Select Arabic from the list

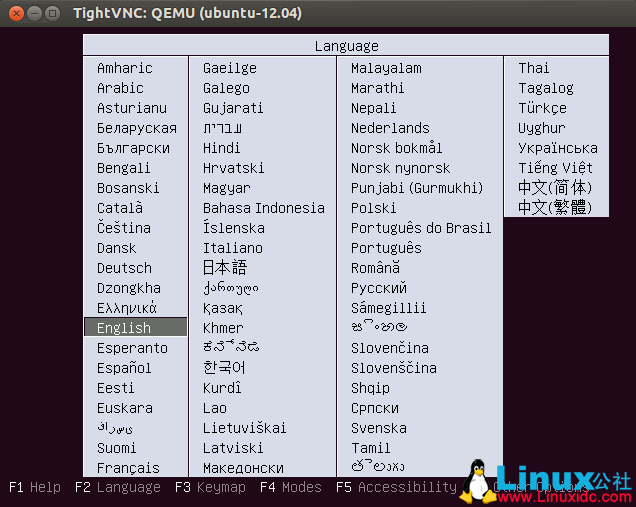[x=120, y=88]
